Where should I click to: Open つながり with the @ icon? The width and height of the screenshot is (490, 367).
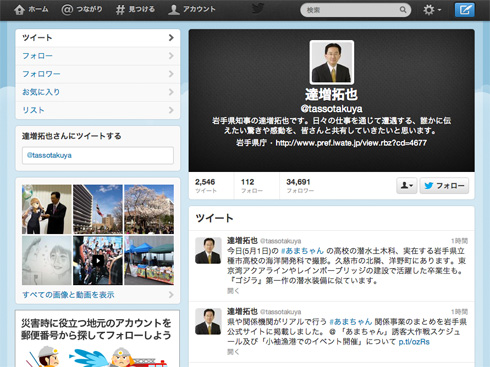[x=82, y=10]
